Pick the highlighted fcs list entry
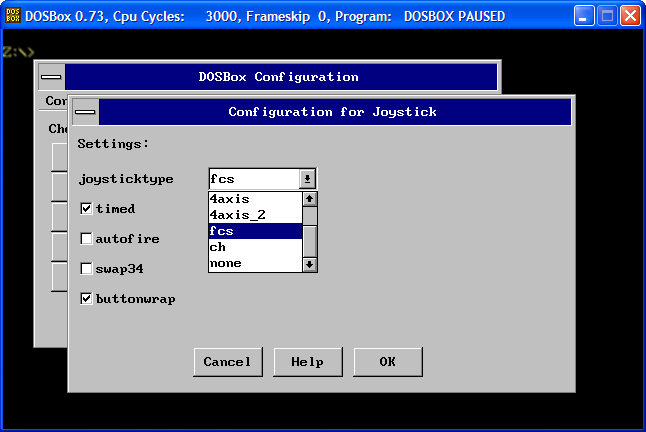646x432 pixels. tap(255, 231)
